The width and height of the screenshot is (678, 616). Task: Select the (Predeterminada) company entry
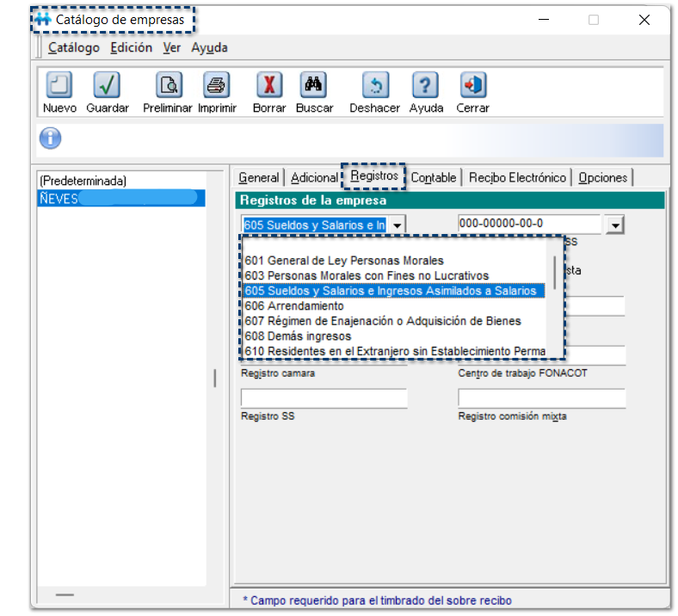(x=83, y=182)
